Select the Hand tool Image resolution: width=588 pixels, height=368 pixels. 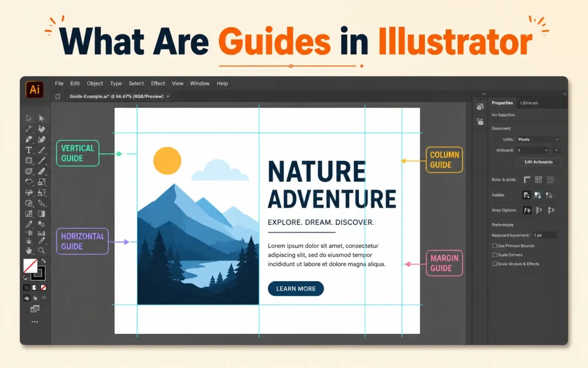(29, 251)
